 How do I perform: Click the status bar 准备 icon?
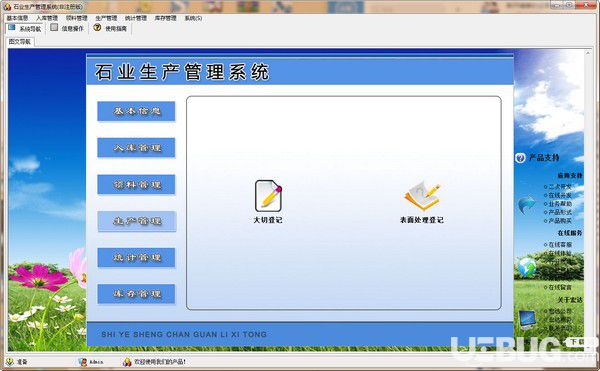pyautogui.click(x=10, y=361)
